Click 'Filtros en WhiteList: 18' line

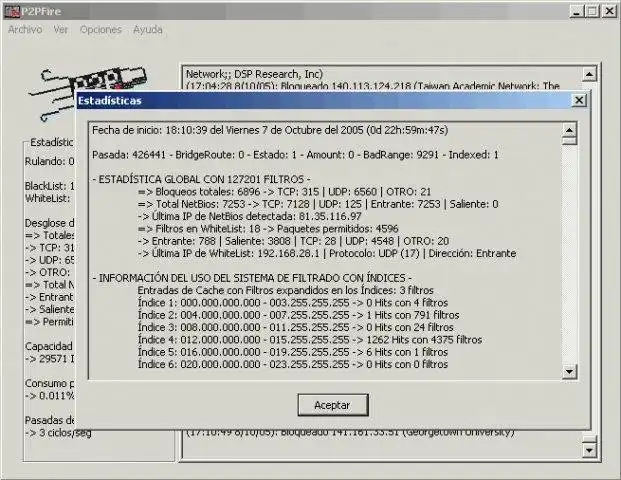point(268,229)
